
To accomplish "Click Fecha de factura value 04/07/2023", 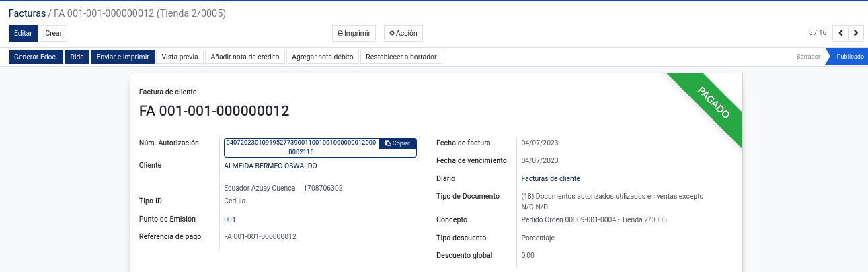I will pyautogui.click(x=540, y=143).
